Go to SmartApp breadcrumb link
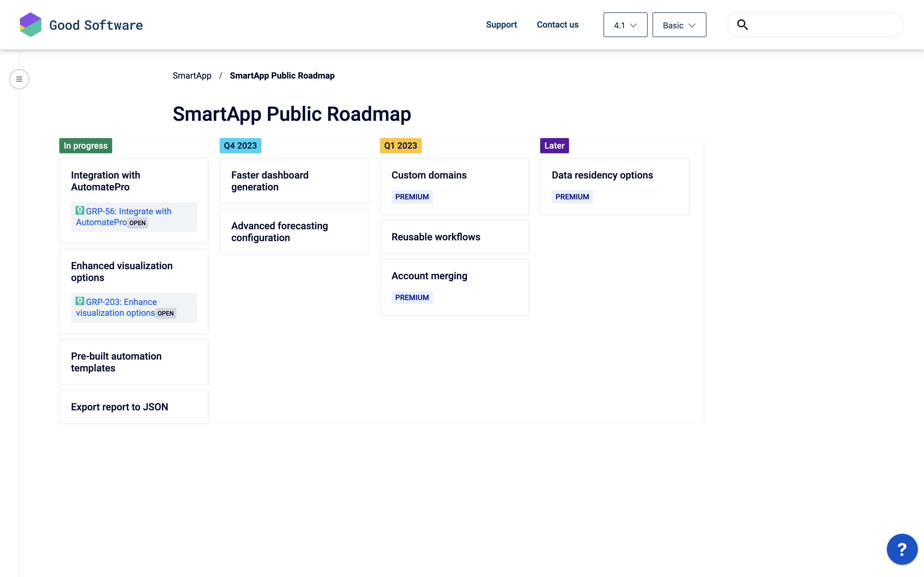924x577 pixels. click(192, 75)
